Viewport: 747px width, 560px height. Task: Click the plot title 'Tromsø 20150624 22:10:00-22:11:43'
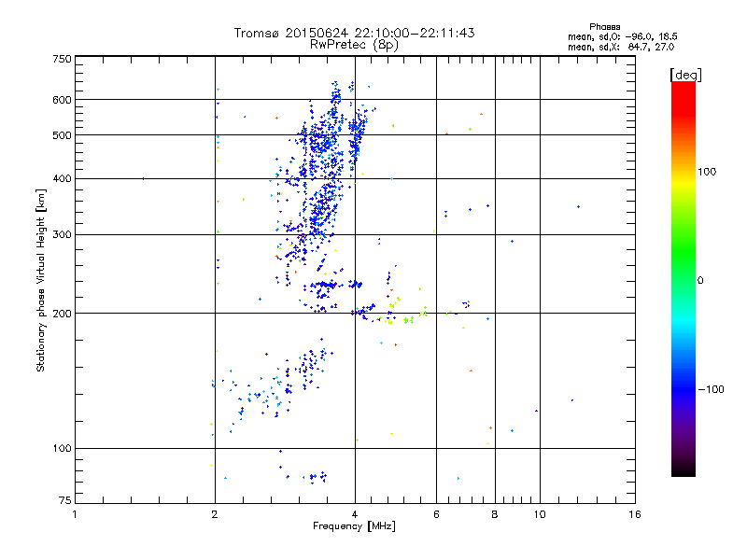coord(354,33)
